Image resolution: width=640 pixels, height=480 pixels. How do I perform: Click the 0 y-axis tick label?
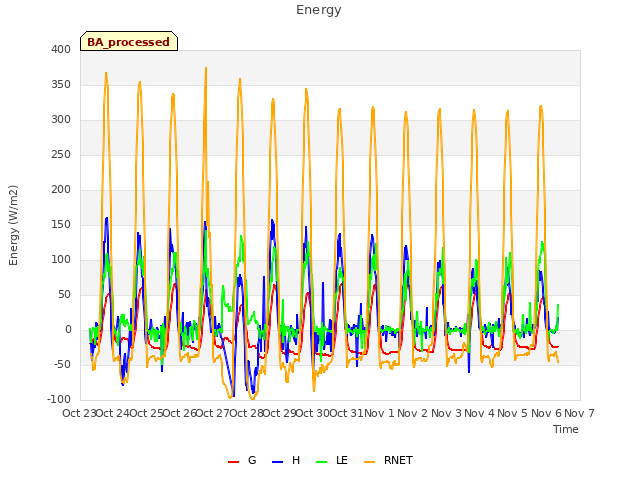[x=68, y=329]
